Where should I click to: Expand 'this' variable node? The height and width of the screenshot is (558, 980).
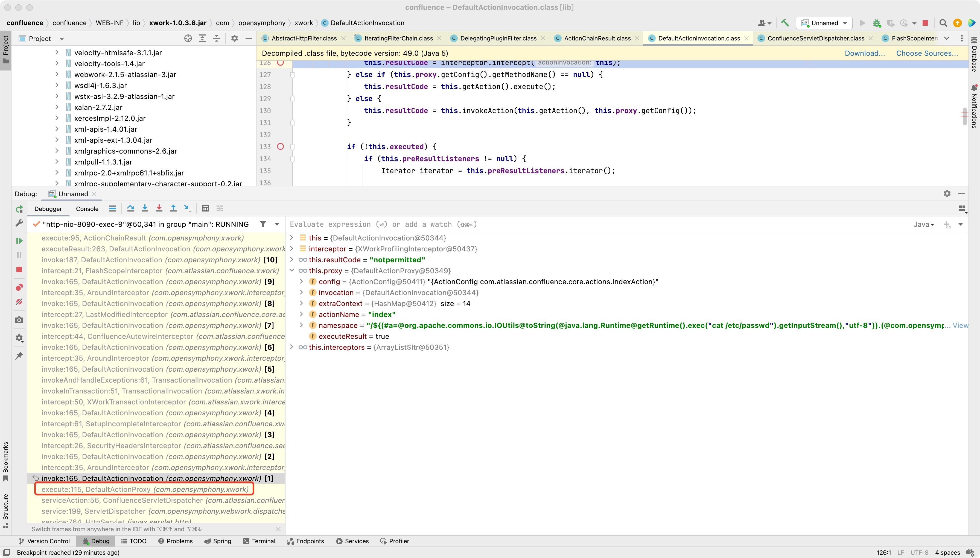[291, 238]
